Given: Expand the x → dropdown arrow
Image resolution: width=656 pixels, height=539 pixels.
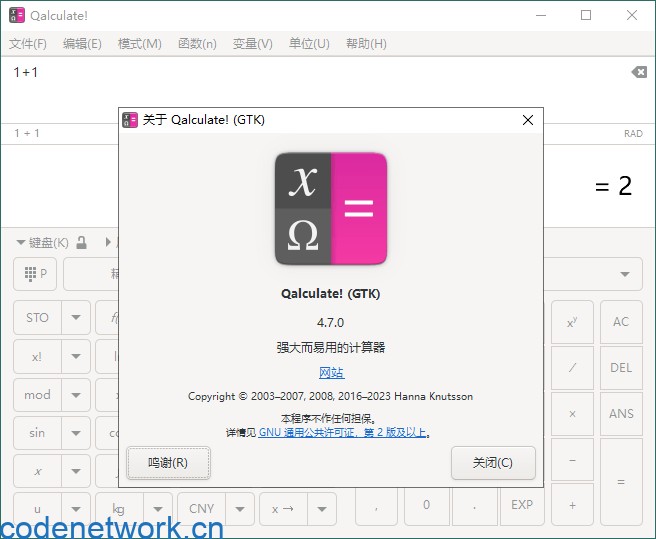Looking at the screenshot, I should (x=322, y=509).
